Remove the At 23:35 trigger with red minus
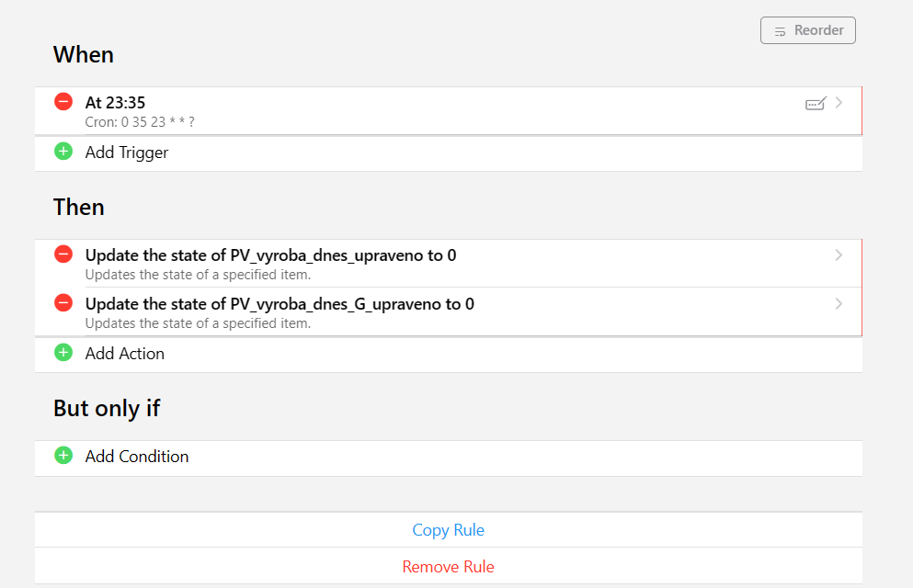Image resolution: width=913 pixels, height=588 pixels. coord(63,102)
